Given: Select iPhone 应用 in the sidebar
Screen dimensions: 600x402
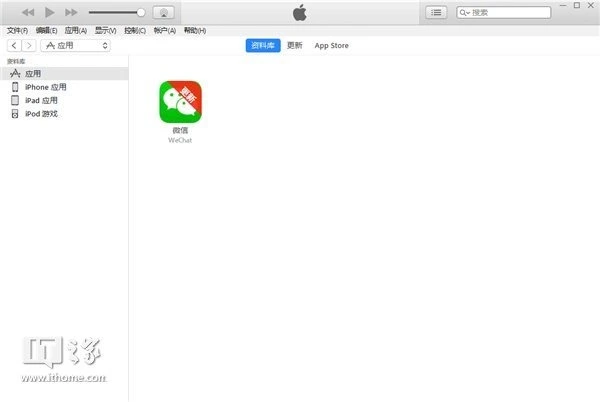Looking at the screenshot, I should pos(46,87).
